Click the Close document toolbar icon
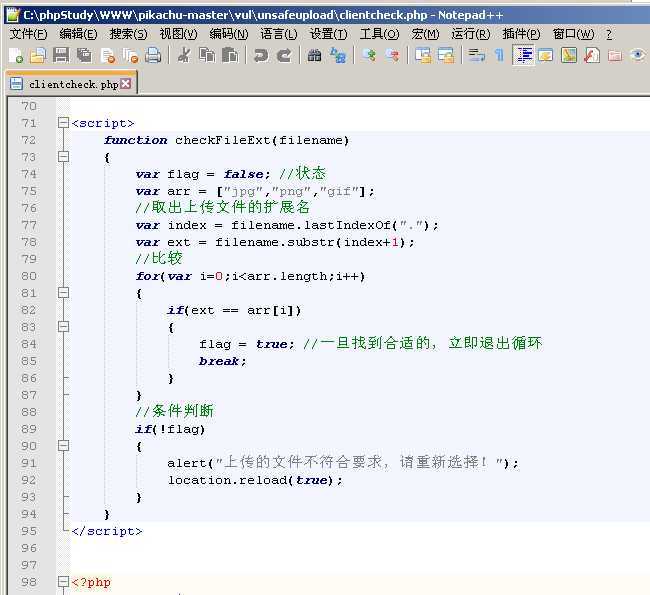650x595 pixels. tap(108, 55)
